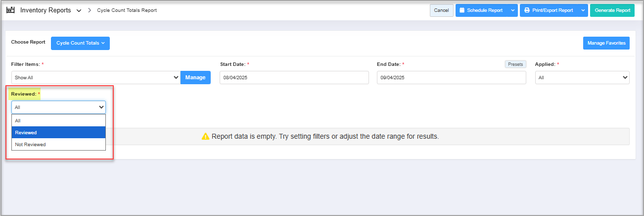
Task: Click the Start Date field
Action: click(x=294, y=78)
